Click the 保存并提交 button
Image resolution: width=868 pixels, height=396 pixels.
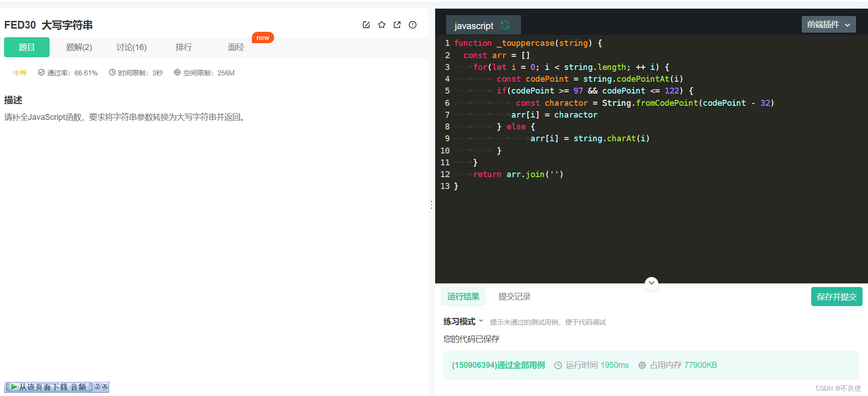pos(837,297)
